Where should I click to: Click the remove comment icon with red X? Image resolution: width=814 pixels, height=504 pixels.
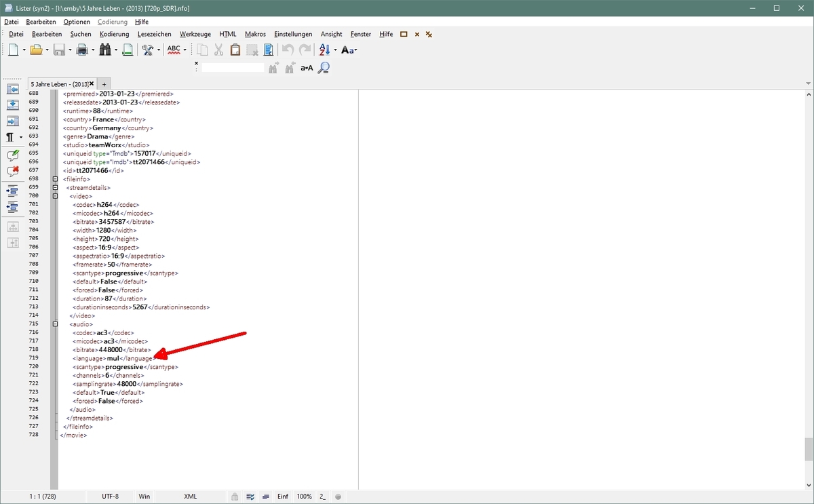click(12, 171)
